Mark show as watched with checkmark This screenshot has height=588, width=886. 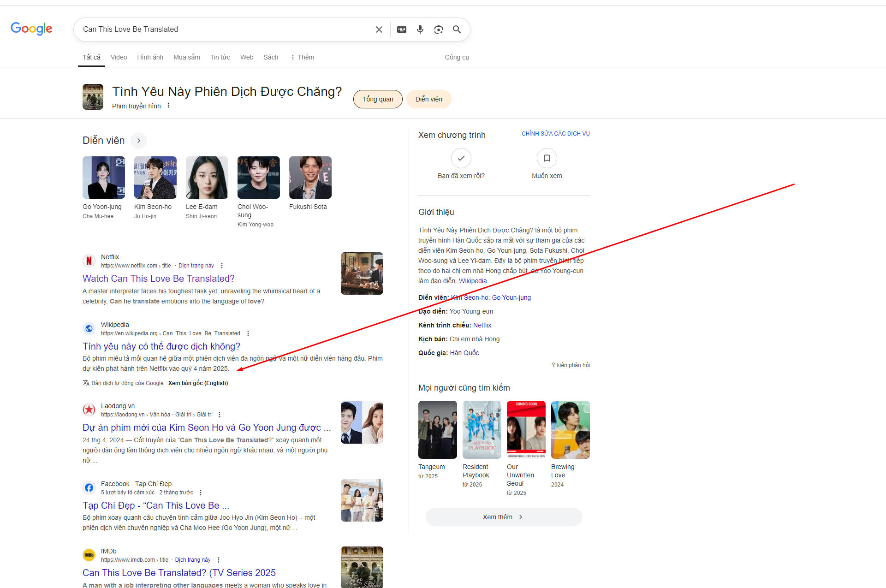(x=461, y=158)
